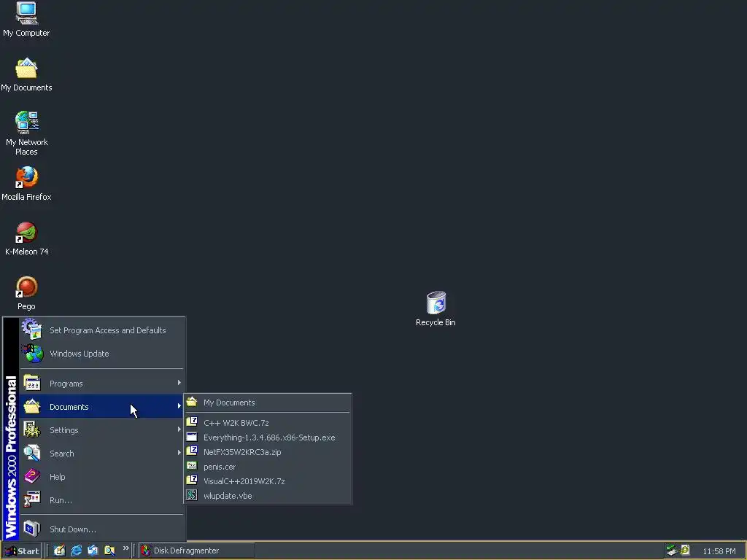Select the My Documents desktop icon
This screenshot has width=747, height=560.
(x=26, y=74)
